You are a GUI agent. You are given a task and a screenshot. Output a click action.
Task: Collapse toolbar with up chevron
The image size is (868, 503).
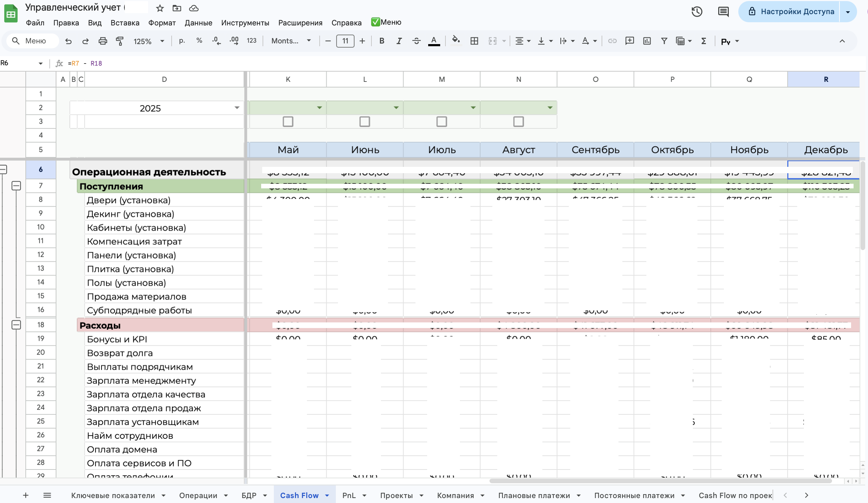[842, 41]
